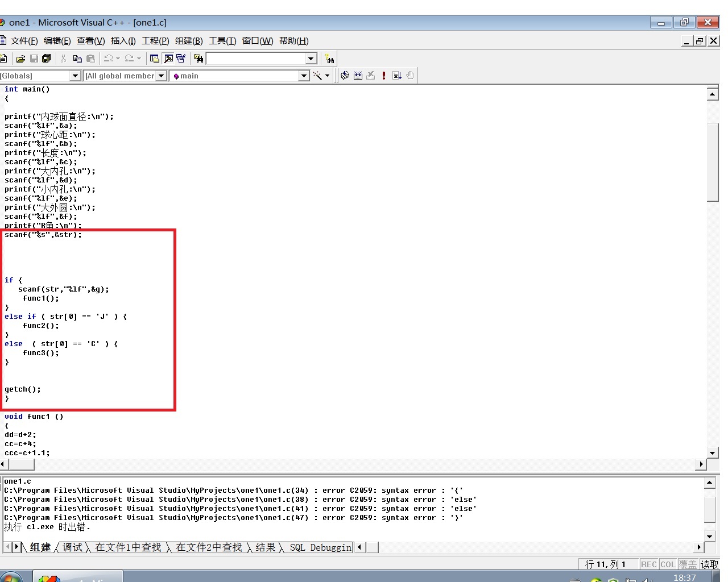
Task: Switch to the 在文件1中查找 tab
Action: (128, 547)
